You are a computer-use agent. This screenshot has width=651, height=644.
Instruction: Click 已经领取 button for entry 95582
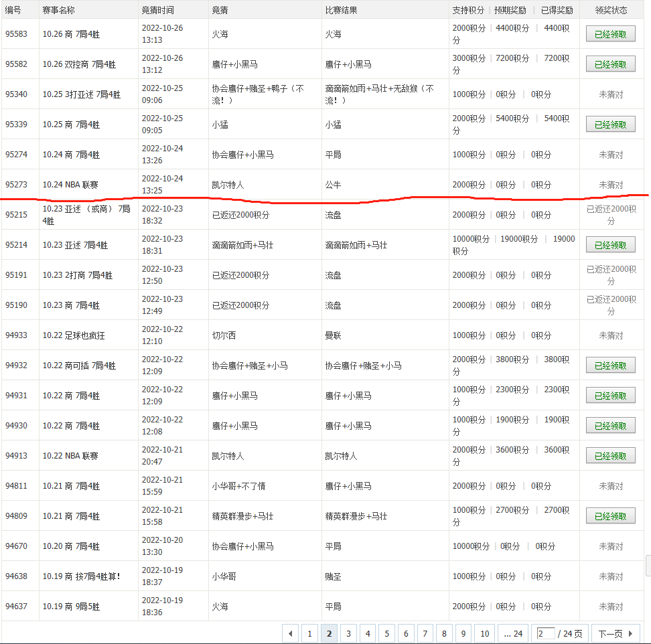pyautogui.click(x=610, y=64)
